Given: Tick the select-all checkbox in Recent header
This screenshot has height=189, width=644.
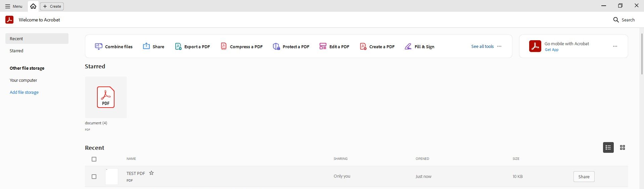Looking at the screenshot, I should click(94, 159).
